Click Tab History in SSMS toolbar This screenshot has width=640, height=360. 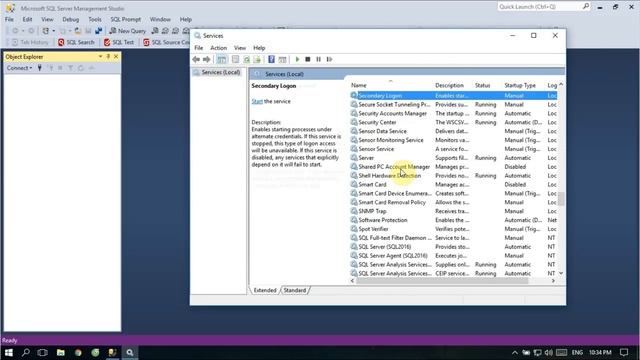30,42
